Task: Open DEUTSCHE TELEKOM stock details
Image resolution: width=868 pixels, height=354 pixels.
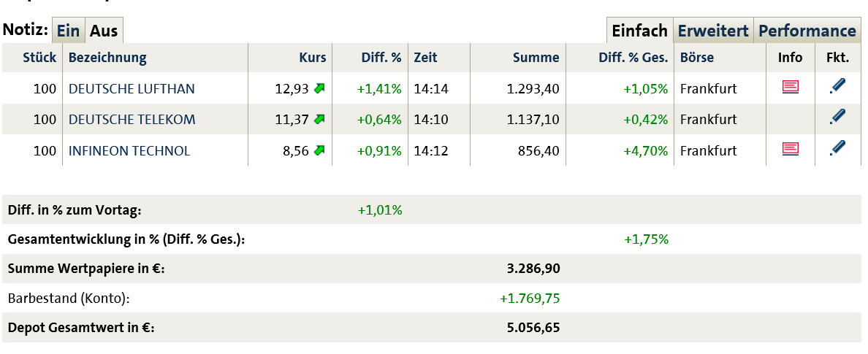Action: 132,120
